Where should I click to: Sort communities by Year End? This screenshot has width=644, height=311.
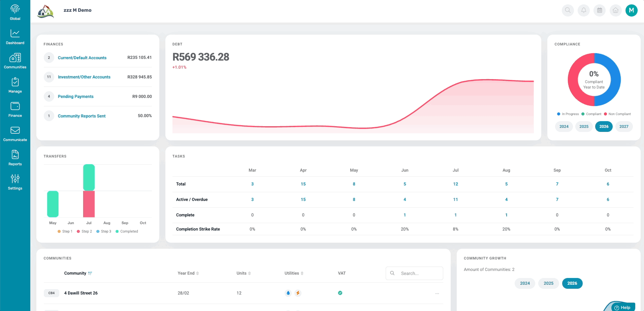188,273
